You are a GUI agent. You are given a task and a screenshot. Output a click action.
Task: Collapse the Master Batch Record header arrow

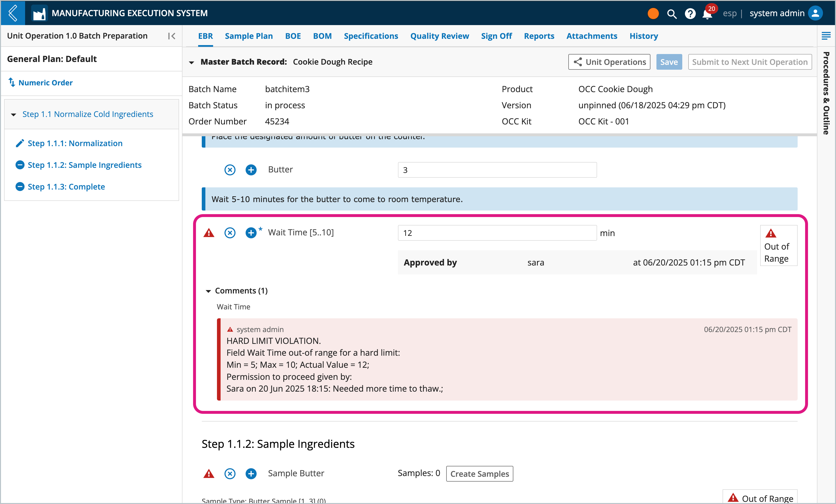pos(191,62)
